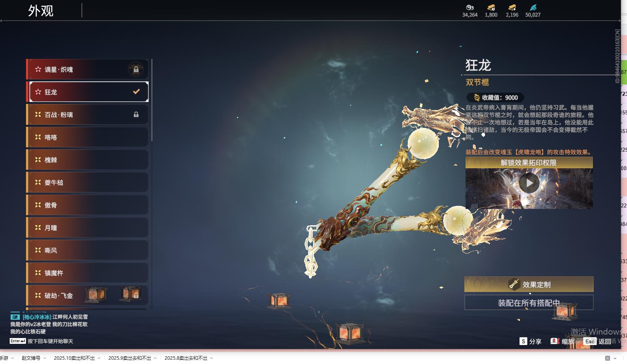This screenshot has width=627, height=364.
Task: Play the effect preview video
Action: click(529, 183)
